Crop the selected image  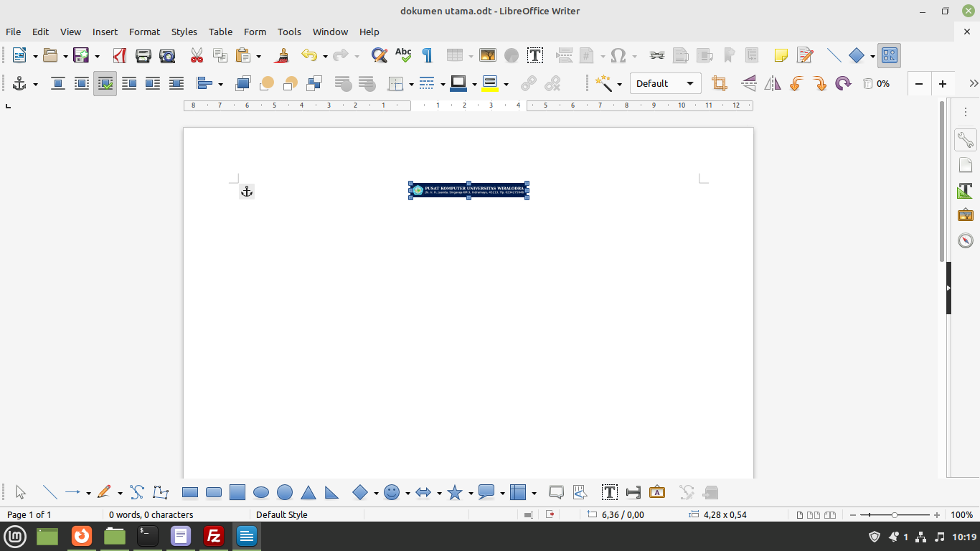click(719, 84)
